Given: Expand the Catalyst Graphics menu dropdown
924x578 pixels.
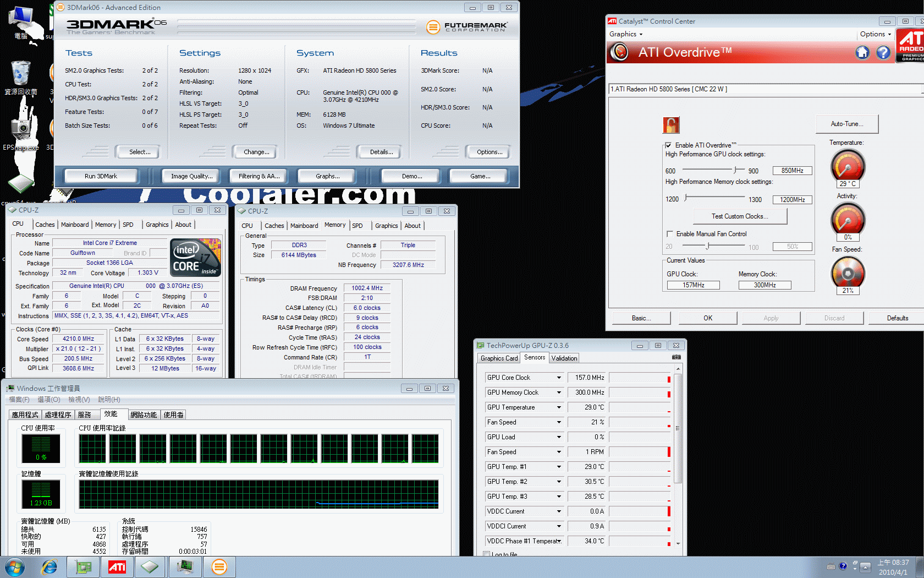Looking at the screenshot, I should click(x=626, y=34).
